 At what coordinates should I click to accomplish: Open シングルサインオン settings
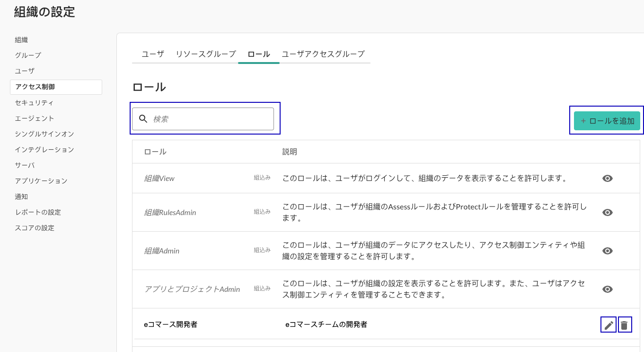(x=44, y=134)
